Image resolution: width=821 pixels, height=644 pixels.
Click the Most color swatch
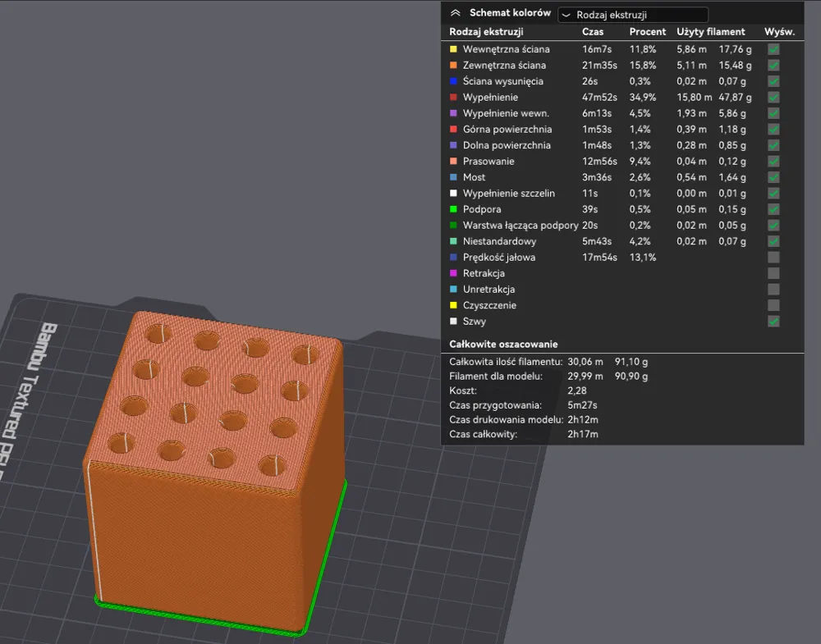pyautogui.click(x=453, y=177)
